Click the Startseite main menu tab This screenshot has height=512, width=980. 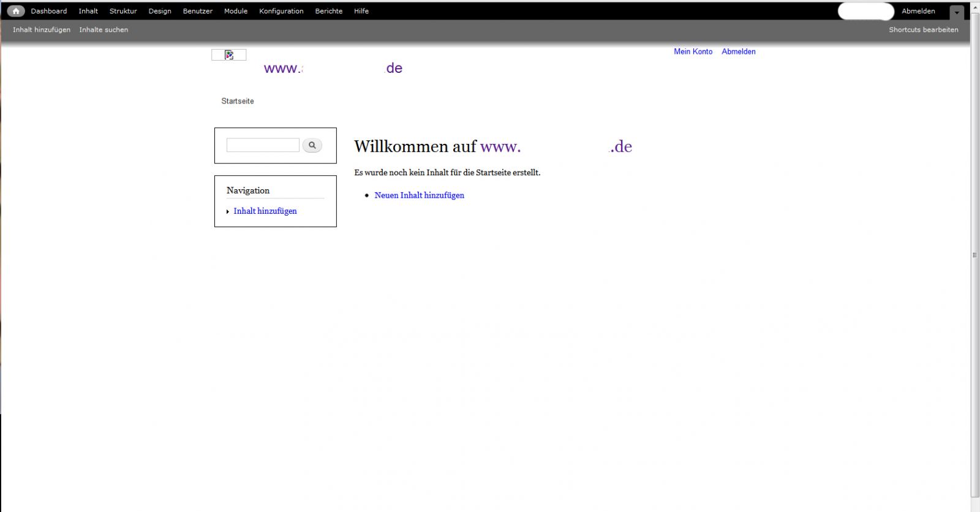click(x=238, y=101)
